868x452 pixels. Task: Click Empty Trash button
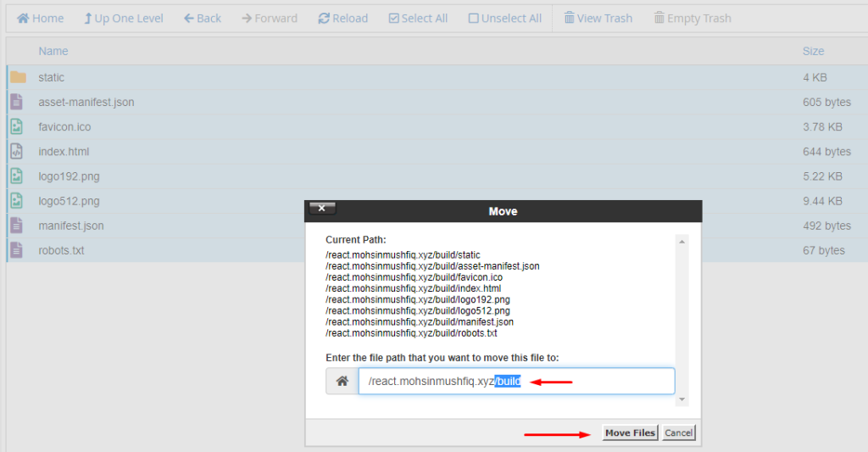pos(693,19)
